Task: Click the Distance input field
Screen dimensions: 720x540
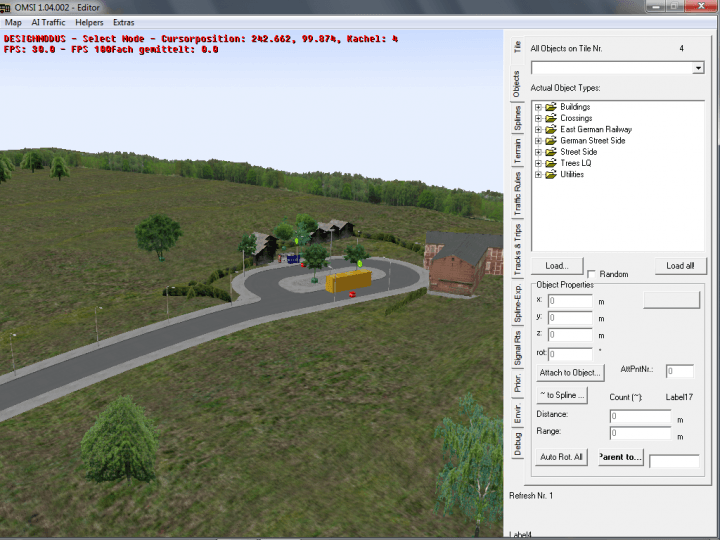Action: (640, 416)
